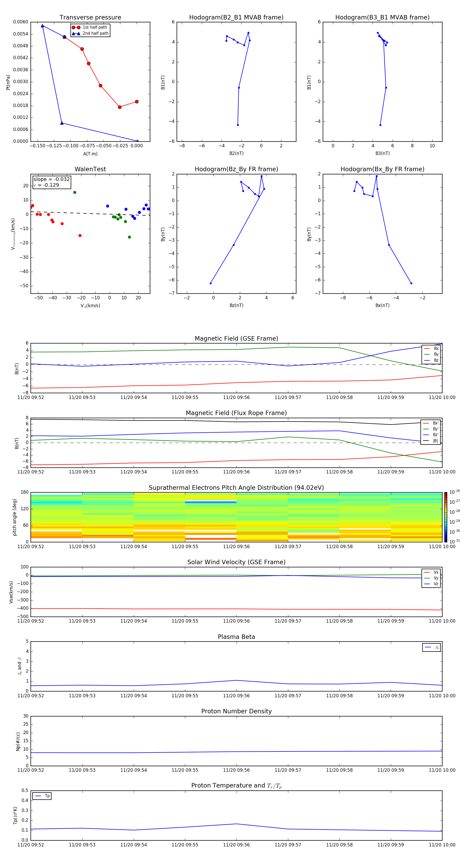Click the "By" entry in GSE field legend

(x=431, y=354)
